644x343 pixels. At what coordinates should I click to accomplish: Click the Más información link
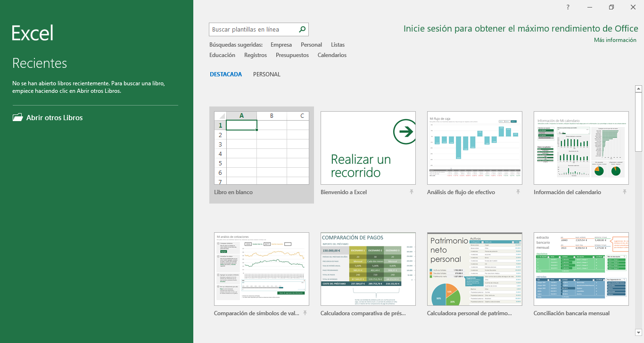[615, 40]
